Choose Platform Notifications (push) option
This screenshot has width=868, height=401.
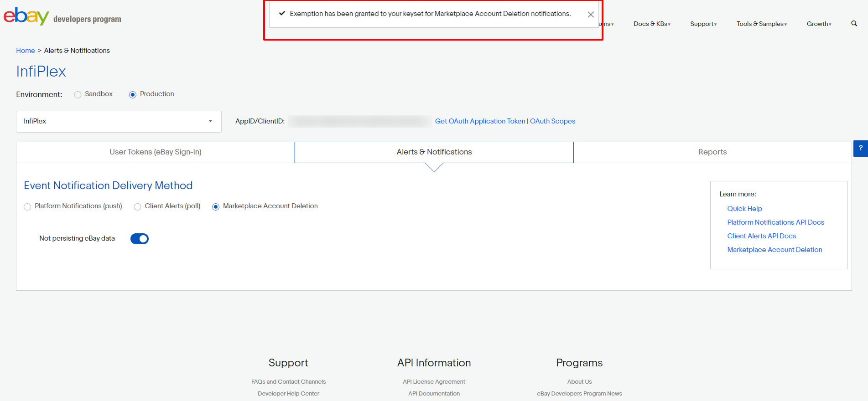tap(28, 207)
